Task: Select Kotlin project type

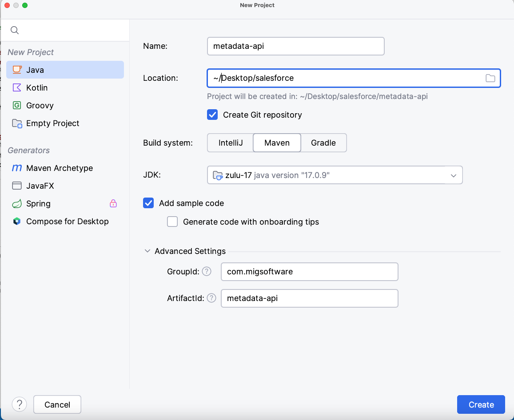Action: tap(65, 87)
